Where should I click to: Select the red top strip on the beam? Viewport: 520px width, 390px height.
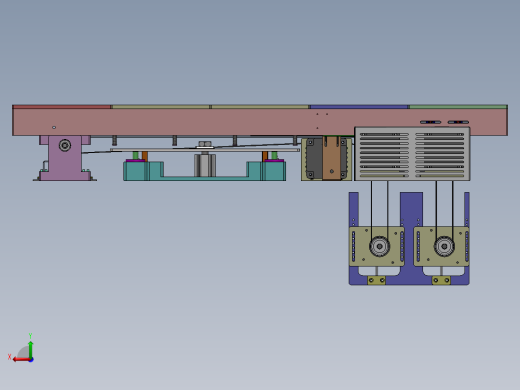pyautogui.click(x=62, y=107)
